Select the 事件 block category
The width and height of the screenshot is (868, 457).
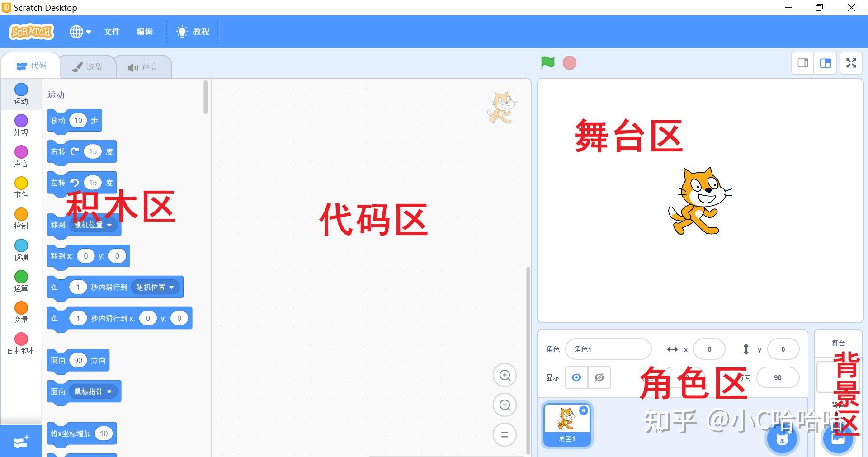tap(21, 188)
